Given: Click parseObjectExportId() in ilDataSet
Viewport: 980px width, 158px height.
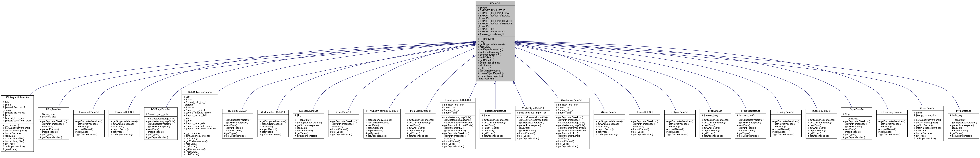Looking at the screenshot, I should pyautogui.click(x=490, y=76).
